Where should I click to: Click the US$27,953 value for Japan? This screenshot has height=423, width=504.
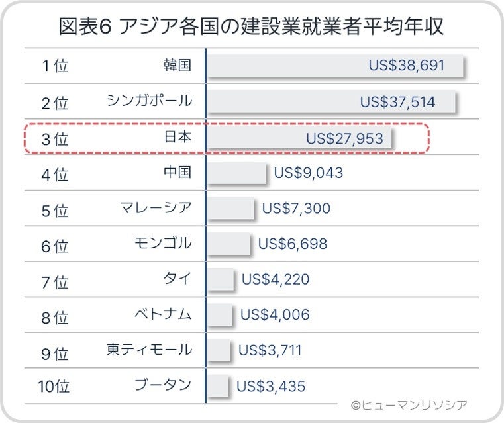pos(344,138)
